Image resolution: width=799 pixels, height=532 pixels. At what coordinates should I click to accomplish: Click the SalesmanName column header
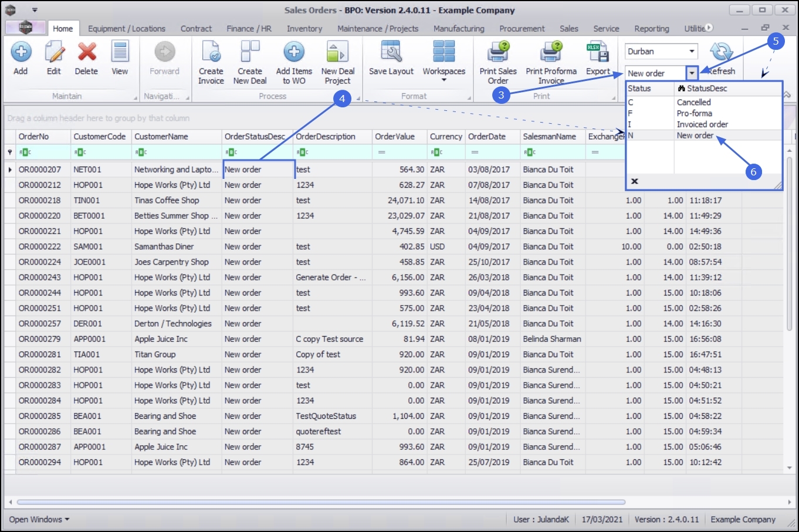point(553,137)
